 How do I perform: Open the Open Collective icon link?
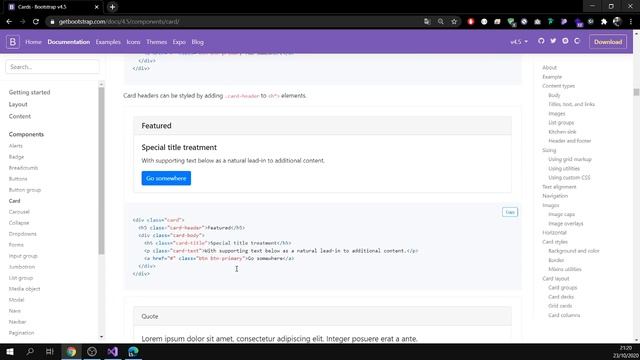(577, 41)
